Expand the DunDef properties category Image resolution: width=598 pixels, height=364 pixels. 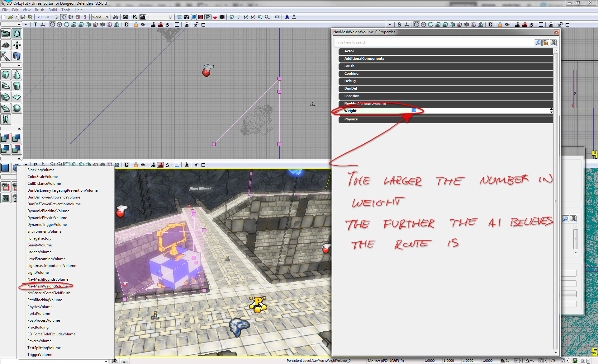coord(446,88)
